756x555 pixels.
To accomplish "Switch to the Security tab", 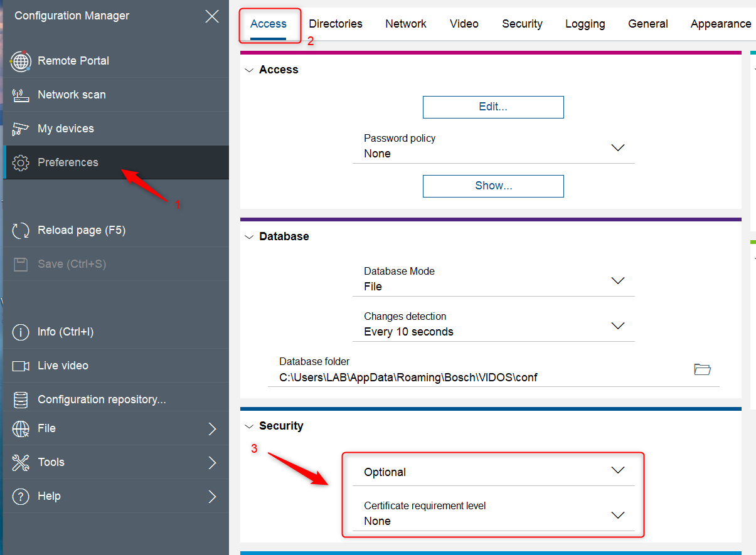I will tap(522, 24).
